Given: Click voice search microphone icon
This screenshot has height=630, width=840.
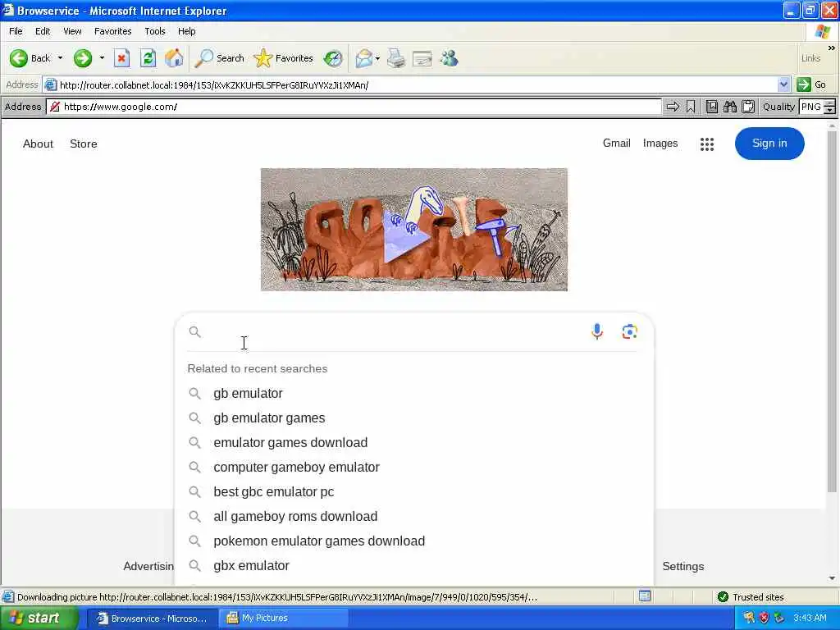Looking at the screenshot, I should 597,331.
